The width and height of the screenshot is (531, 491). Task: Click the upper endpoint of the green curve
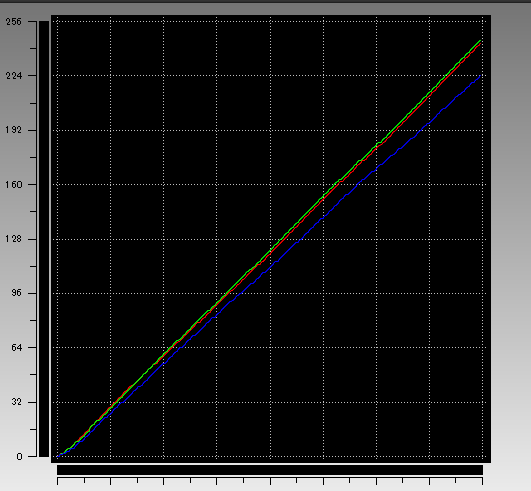(480, 41)
